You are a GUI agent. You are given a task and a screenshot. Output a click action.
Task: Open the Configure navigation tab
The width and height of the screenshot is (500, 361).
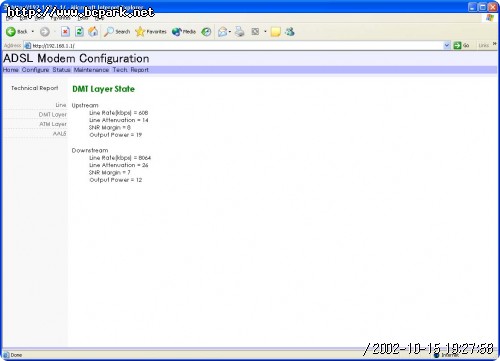pyautogui.click(x=35, y=70)
